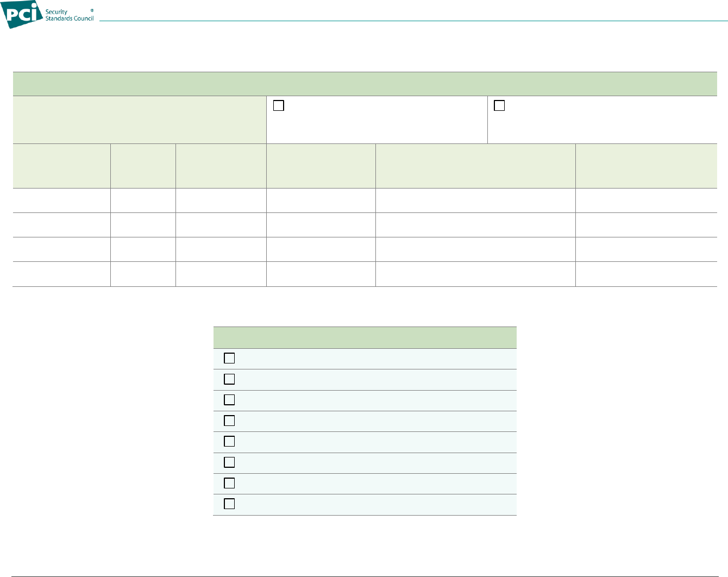Click the dark green header bar of upper table
The height and width of the screenshot is (577, 728).
(365, 84)
